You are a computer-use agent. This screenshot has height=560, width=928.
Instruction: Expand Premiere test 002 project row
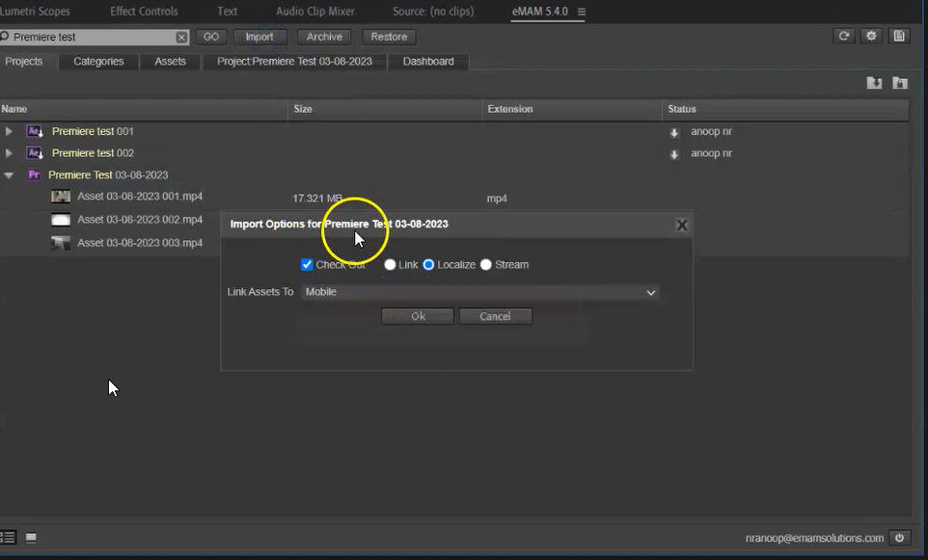coord(9,153)
